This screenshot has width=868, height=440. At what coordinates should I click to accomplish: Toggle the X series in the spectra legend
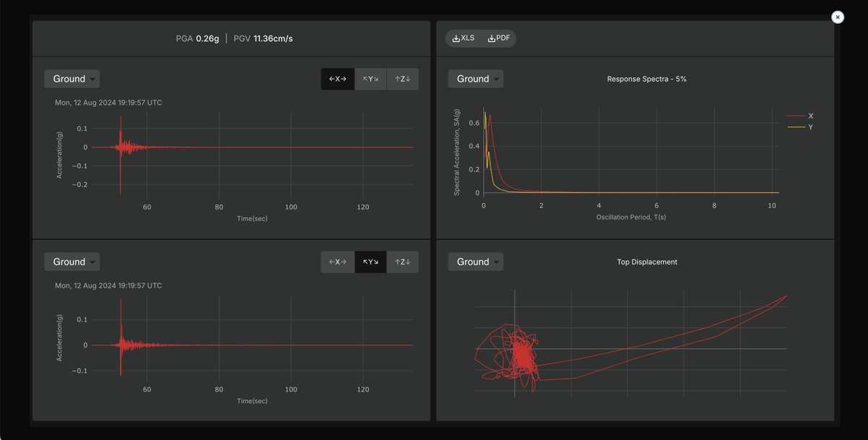point(801,116)
